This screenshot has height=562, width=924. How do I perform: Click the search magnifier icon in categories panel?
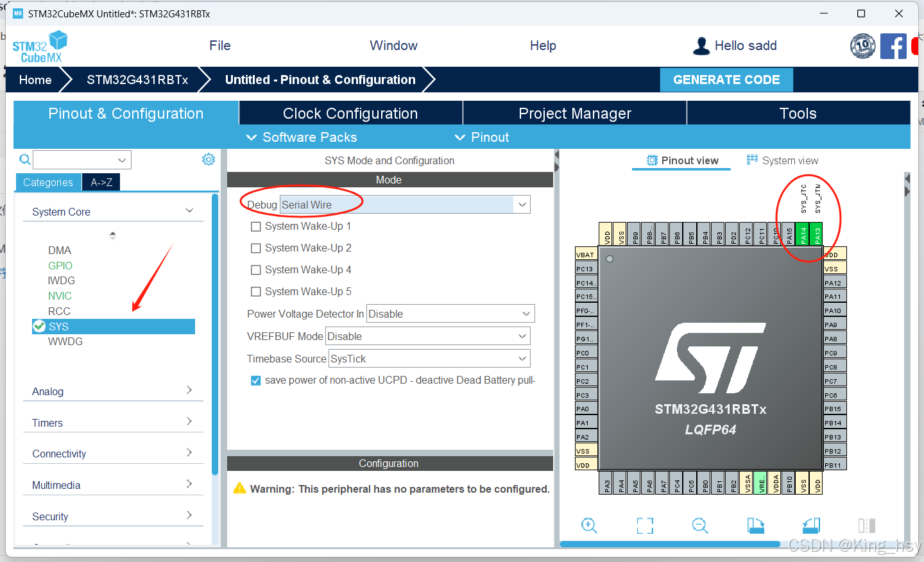click(x=24, y=160)
